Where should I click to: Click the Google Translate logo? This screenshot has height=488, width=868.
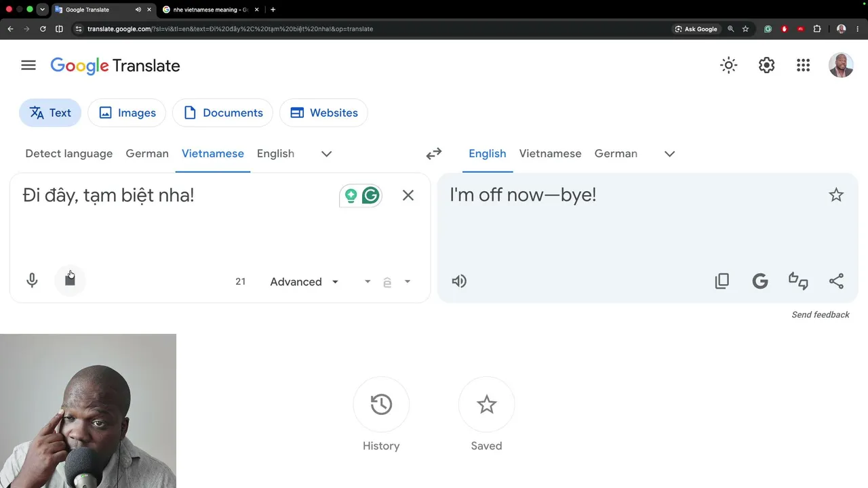coord(115,66)
